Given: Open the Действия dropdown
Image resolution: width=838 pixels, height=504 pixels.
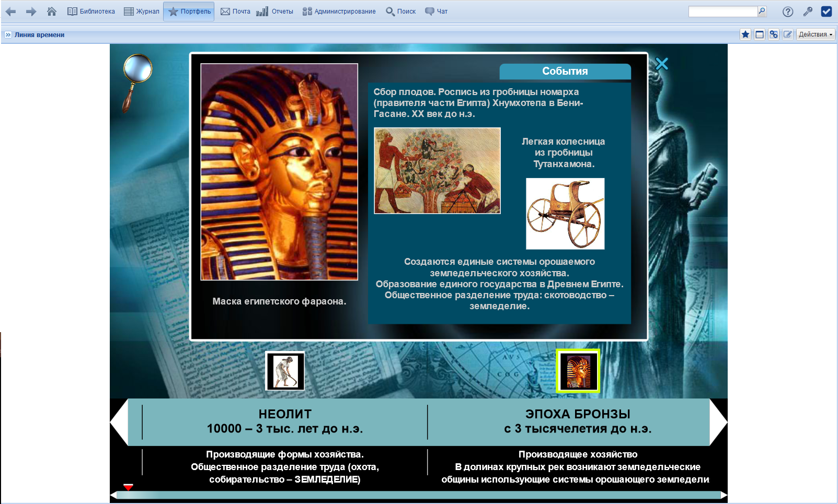Looking at the screenshot, I should tap(816, 34).
